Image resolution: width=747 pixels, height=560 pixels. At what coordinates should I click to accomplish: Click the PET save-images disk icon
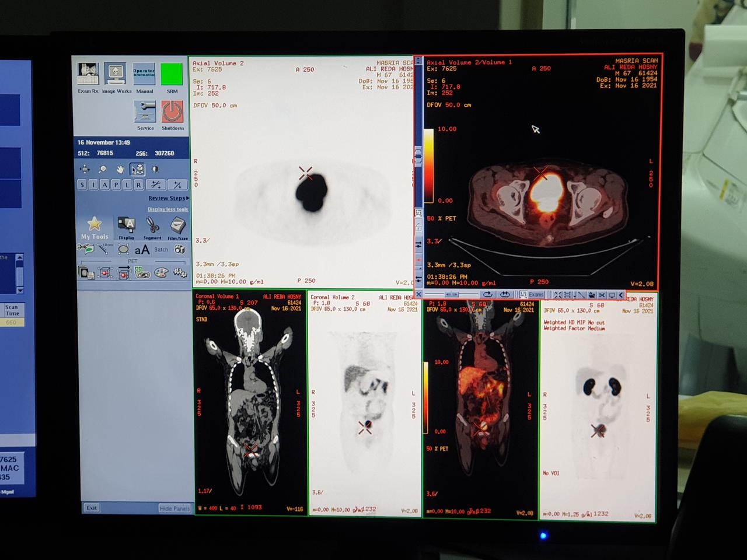pos(86,272)
